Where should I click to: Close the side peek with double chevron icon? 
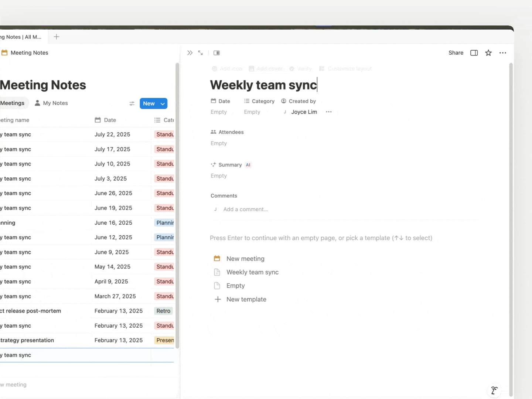point(190,53)
